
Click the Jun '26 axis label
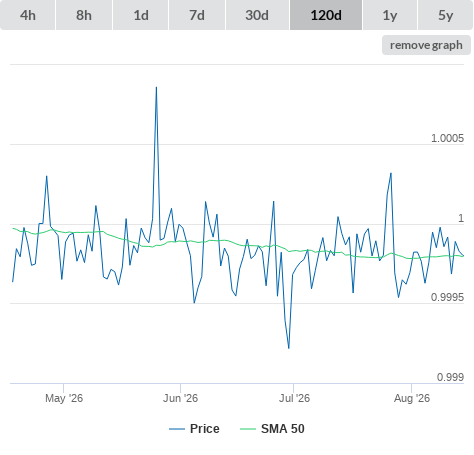pos(180,398)
